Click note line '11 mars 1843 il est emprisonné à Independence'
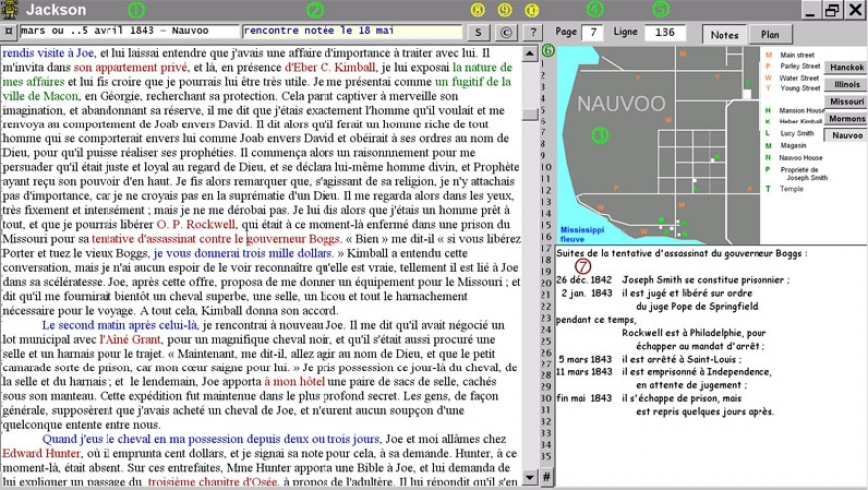 664,372
